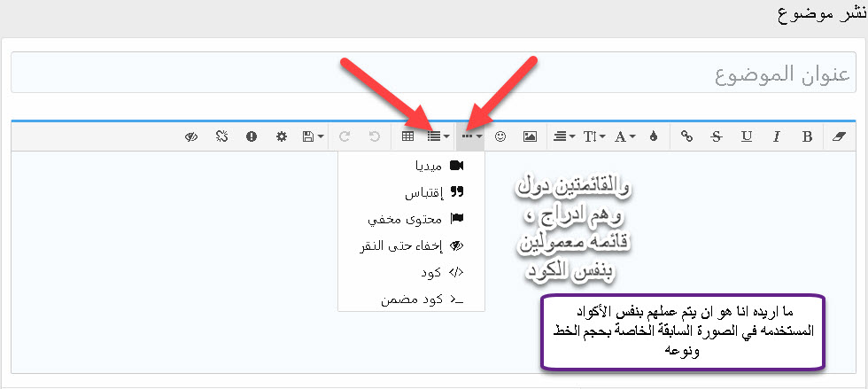The width and height of the screenshot is (868, 389).
Task: Open the drafts save dropdown
Action: [313, 136]
